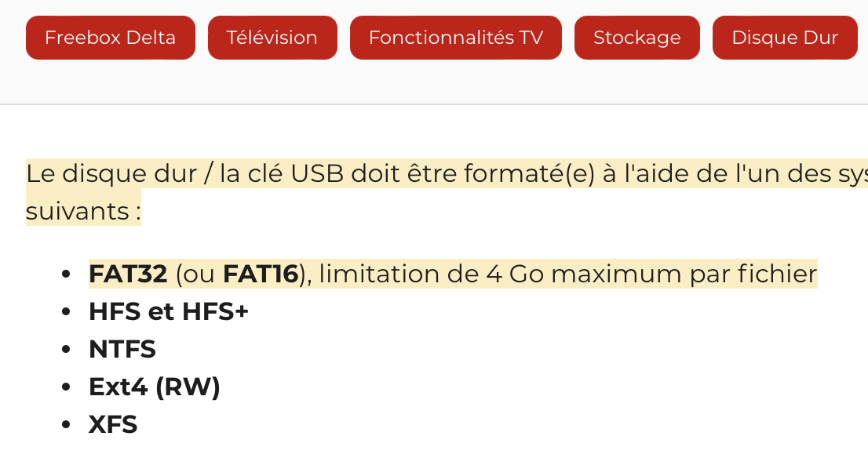Click the highlighted word 'suivants'
Image resolution: width=868 pixels, height=458 pixels.
(x=75, y=211)
